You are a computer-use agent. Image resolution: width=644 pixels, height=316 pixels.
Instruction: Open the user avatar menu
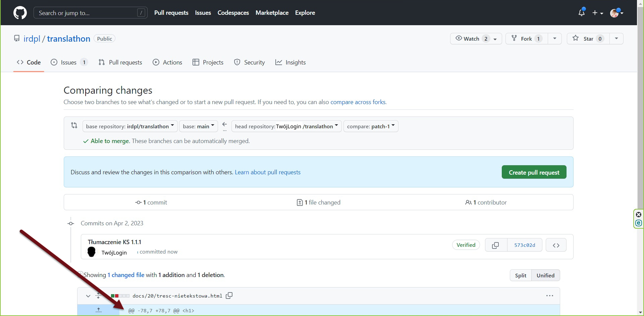click(616, 13)
